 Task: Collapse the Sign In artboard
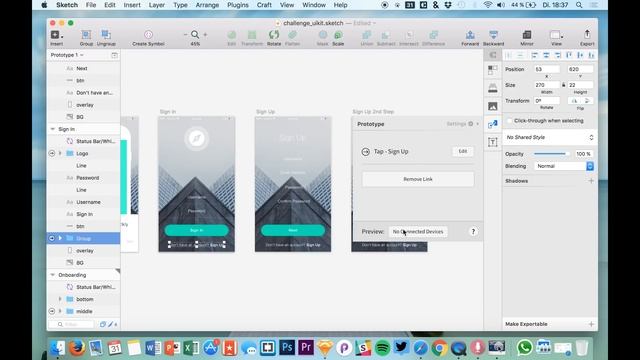pyautogui.click(x=53, y=129)
